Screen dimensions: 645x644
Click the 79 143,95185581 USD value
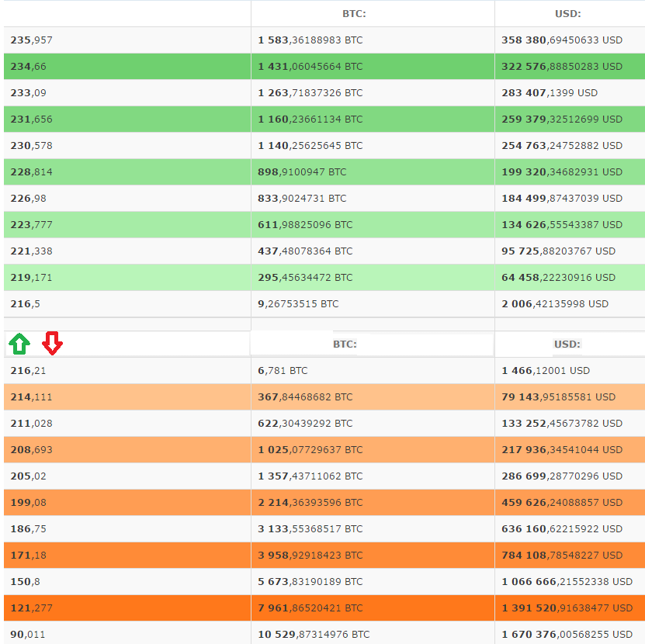558,396
